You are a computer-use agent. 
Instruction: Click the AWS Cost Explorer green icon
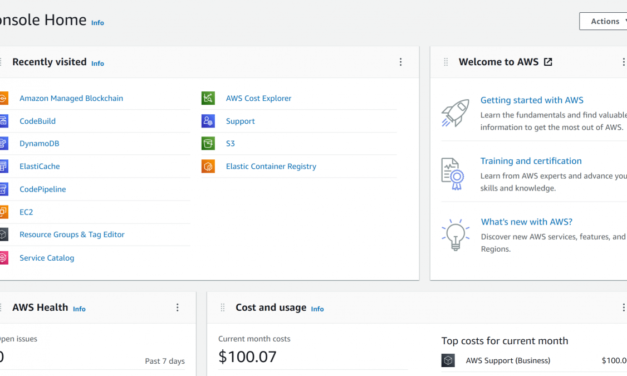pyautogui.click(x=208, y=98)
